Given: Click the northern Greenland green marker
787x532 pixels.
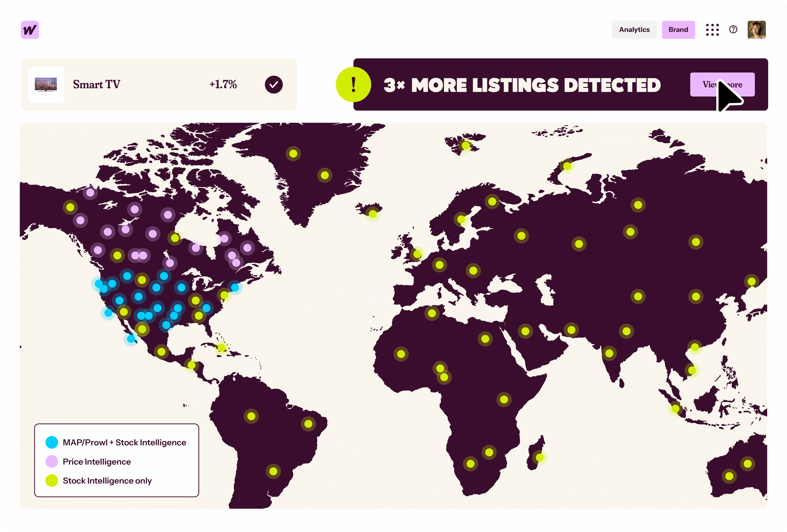Looking at the screenshot, I should [x=293, y=153].
